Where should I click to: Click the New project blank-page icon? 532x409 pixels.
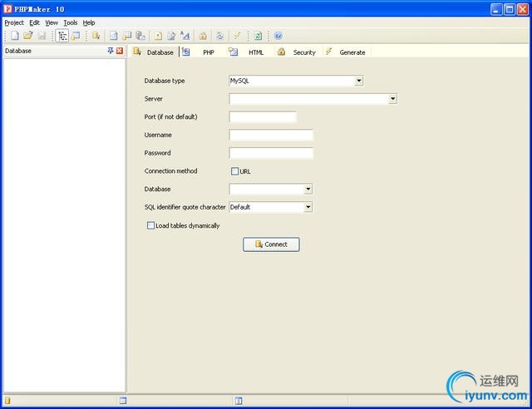[x=15, y=35]
